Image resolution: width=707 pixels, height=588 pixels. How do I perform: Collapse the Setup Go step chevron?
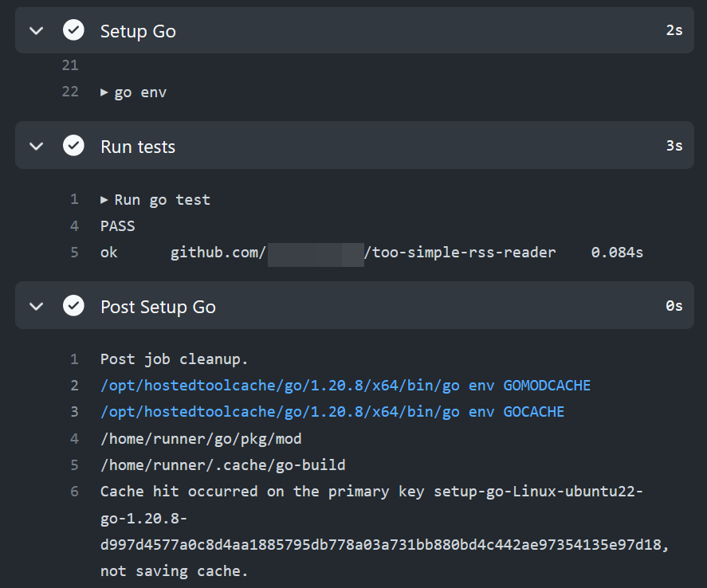[x=35, y=31]
